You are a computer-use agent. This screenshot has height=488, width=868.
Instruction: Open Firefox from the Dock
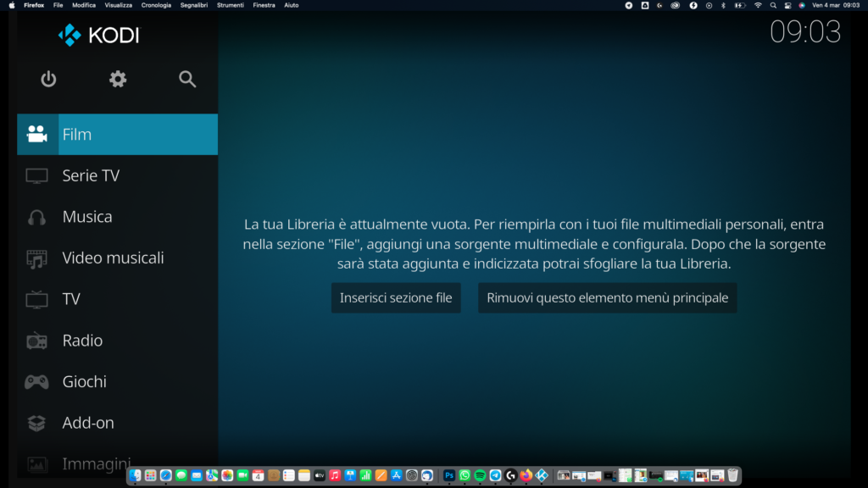(x=526, y=475)
